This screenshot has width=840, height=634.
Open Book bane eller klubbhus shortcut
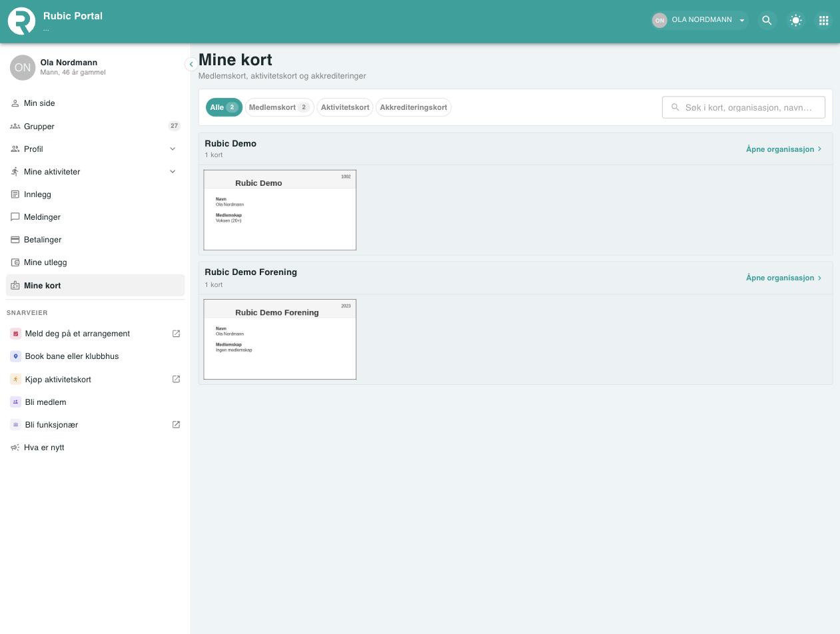click(x=95, y=356)
